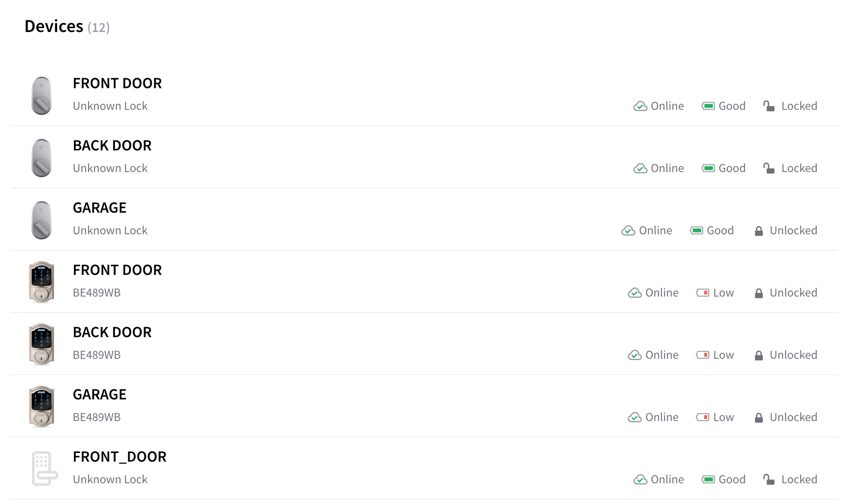Click the Online cloud icon on GARAGE BE489WB
Screen dimensions: 854x504
click(634, 417)
